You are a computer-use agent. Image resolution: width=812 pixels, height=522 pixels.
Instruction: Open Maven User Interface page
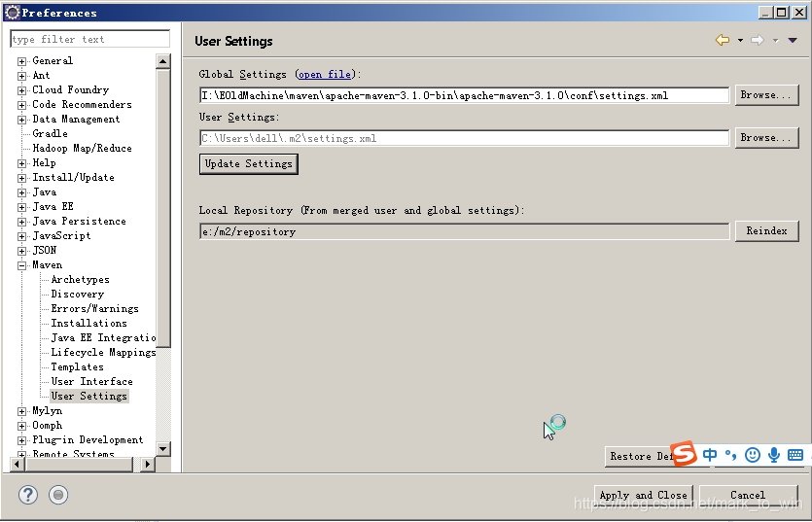point(91,381)
